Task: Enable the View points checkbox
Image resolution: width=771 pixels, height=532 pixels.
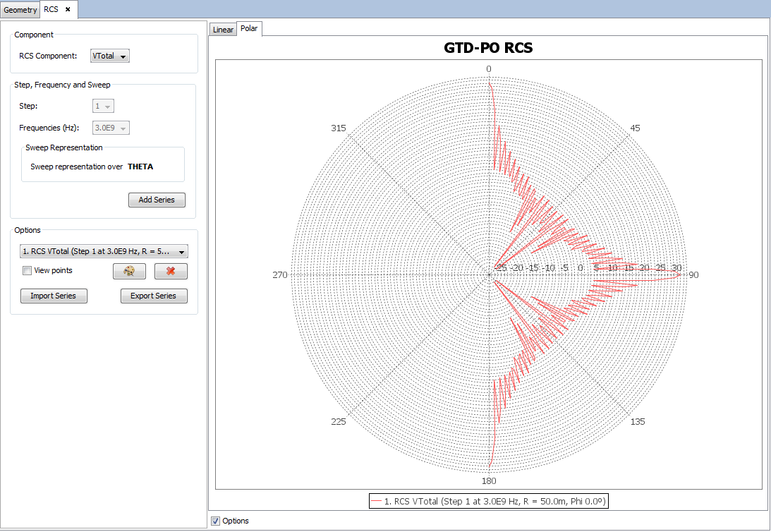Action: (27, 271)
